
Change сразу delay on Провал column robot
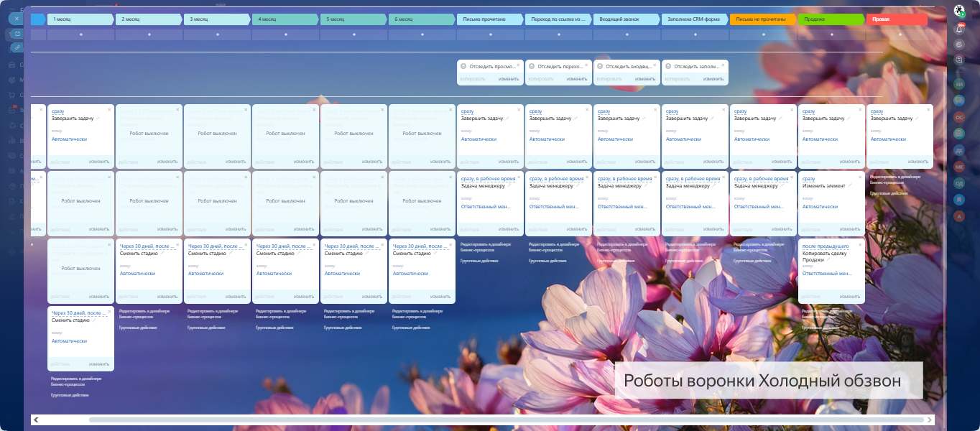point(877,111)
